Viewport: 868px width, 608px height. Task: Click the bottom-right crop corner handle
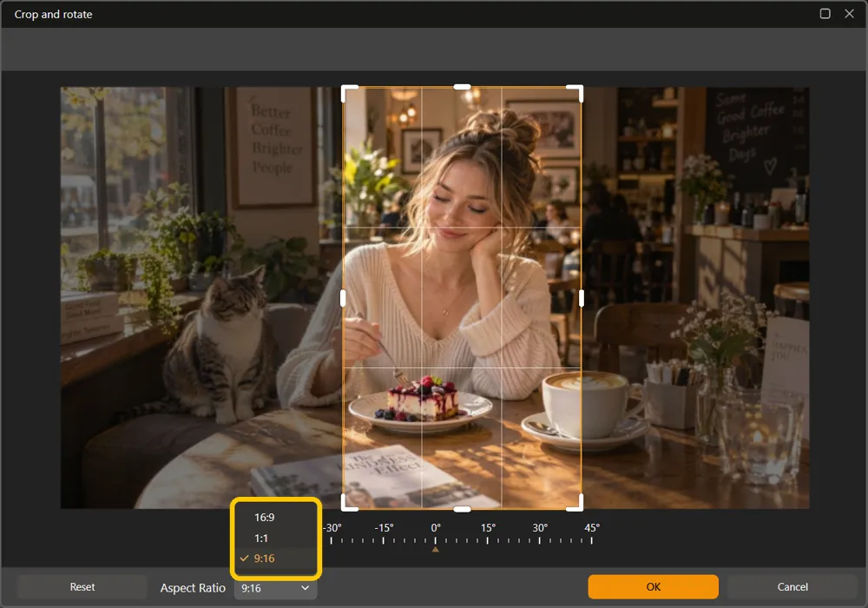pos(579,506)
